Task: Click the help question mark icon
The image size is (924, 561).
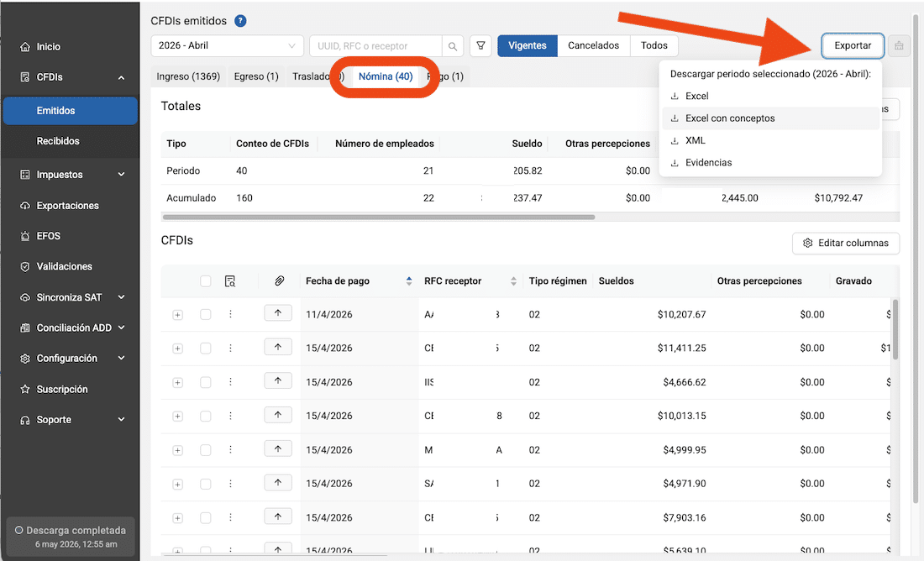Action: (x=240, y=21)
